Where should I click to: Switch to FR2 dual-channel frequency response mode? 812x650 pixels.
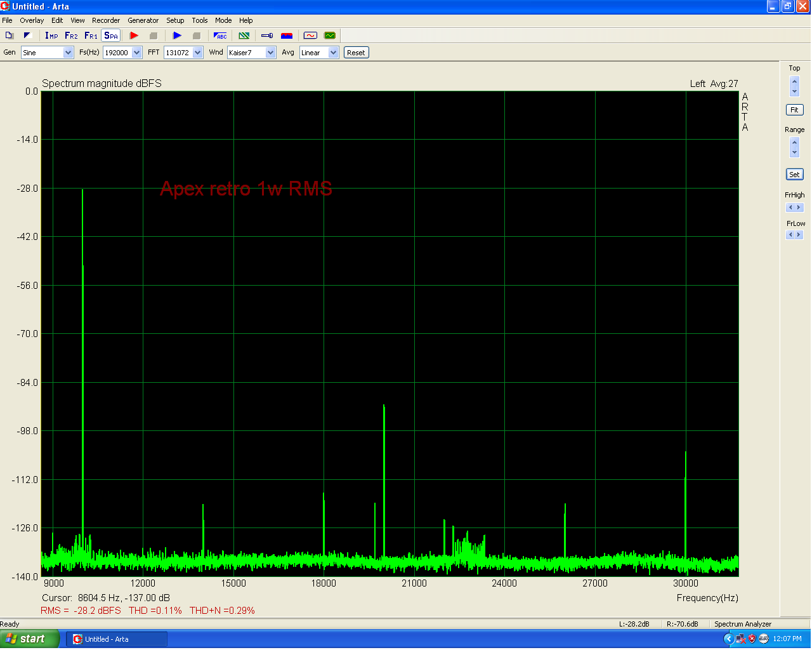tap(71, 36)
